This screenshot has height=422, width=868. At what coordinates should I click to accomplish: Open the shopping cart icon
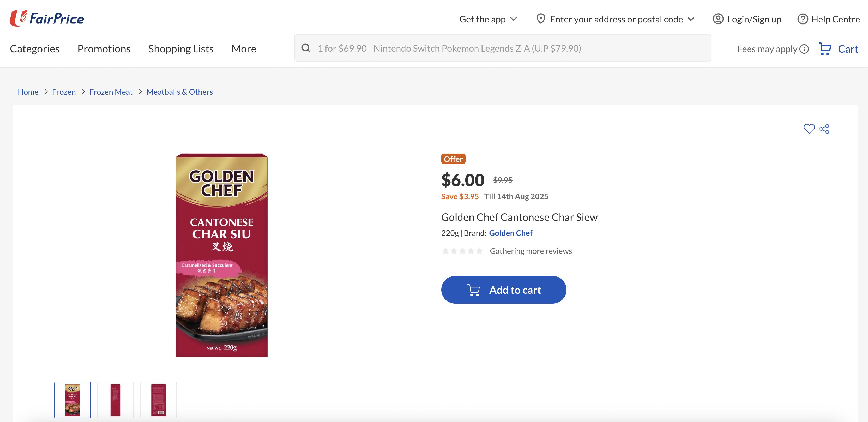tap(825, 49)
